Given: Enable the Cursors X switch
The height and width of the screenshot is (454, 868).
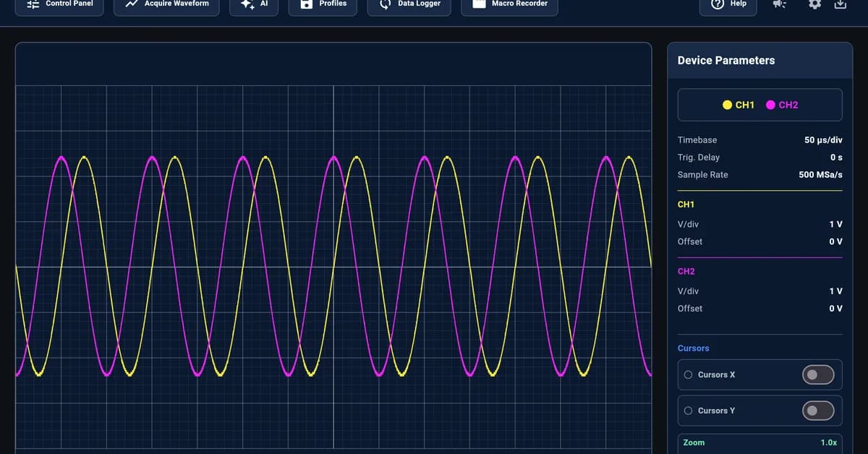Looking at the screenshot, I should pos(818,374).
